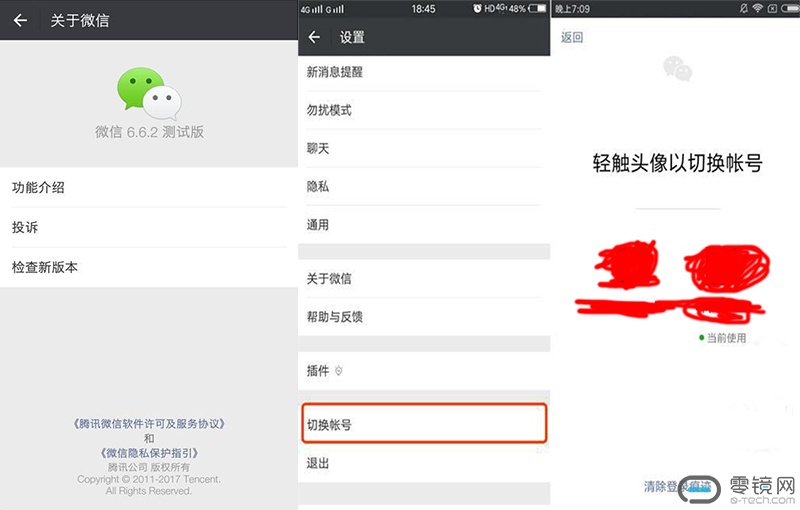Tap the 设置 title in the header bar
The image size is (800, 510).
tap(352, 37)
